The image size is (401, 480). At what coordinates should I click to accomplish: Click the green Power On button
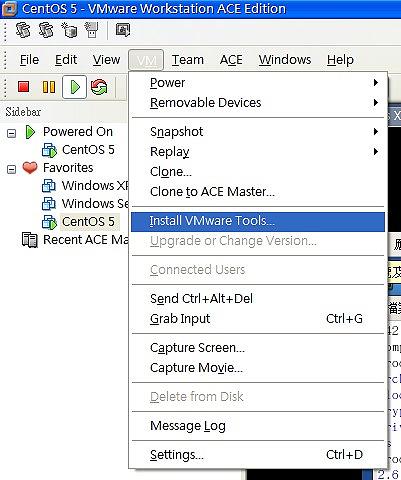tap(75, 87)
